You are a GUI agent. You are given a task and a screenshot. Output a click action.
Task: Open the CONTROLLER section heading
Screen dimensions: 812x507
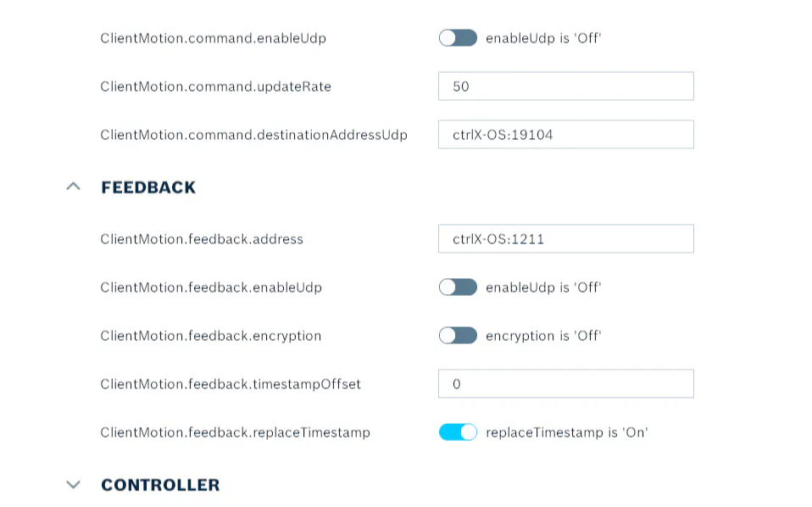coord(160,485)
